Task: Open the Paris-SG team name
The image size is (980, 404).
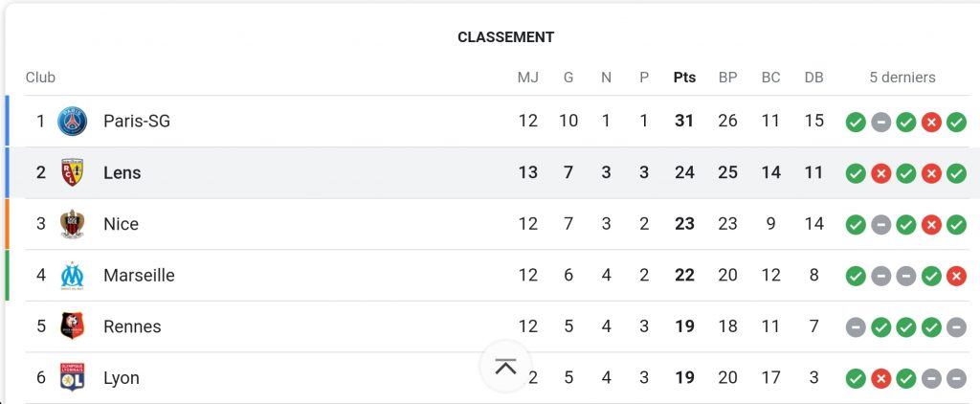Action: [137, 122]
